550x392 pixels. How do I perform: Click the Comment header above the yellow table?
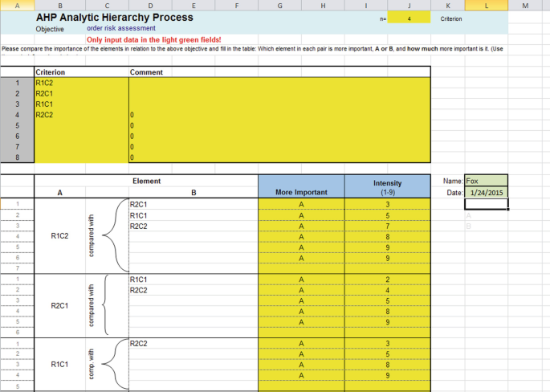tap(146, 72)
